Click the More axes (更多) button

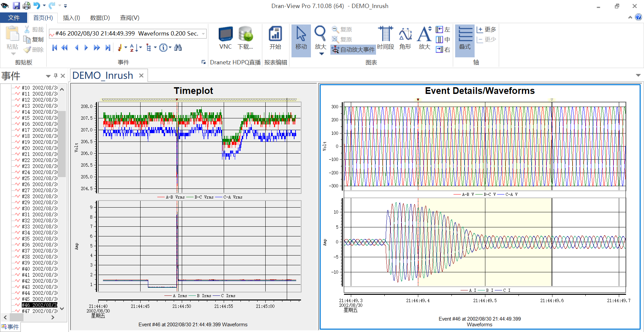[x=486, y=30]
